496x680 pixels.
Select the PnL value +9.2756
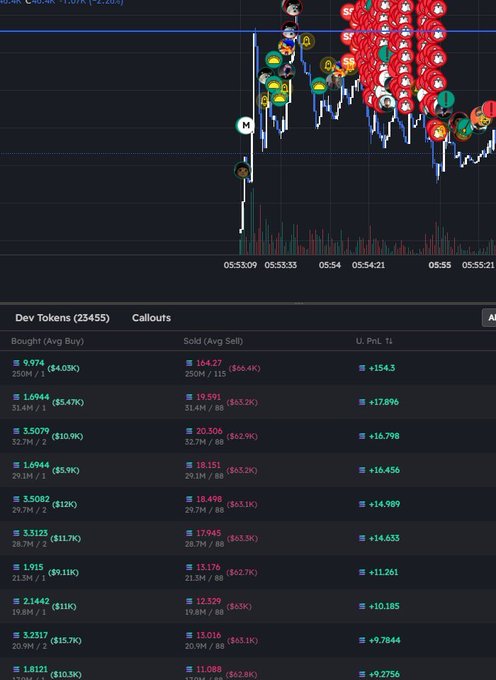click(x=385, y=674)
